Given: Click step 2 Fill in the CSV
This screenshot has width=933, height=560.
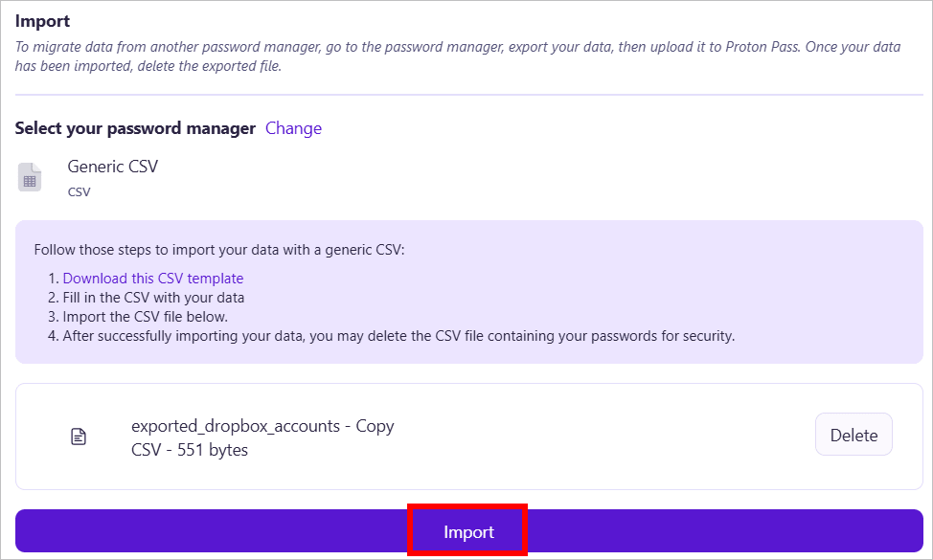Looking at the screenshot, I should pyautogui.click(x=153, y=298).
